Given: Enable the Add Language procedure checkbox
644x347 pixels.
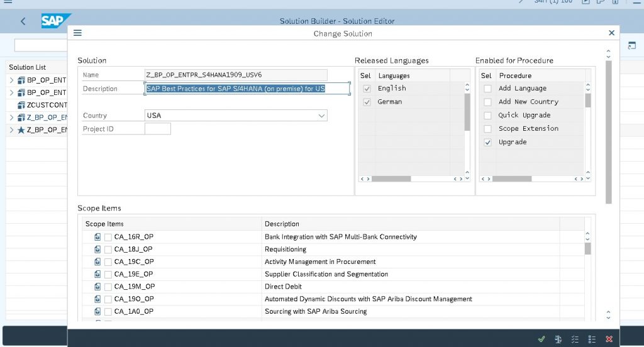Looking at the screenshot, I should [487, 88].
